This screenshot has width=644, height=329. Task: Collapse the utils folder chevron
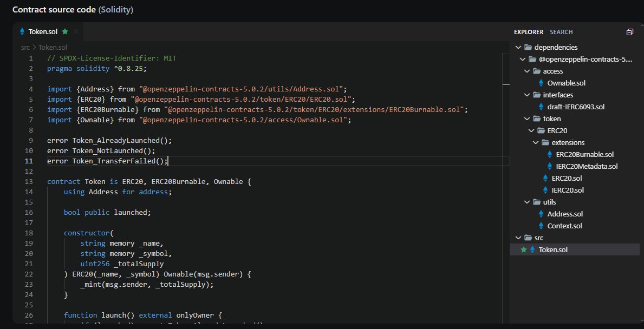pos(527,202)
